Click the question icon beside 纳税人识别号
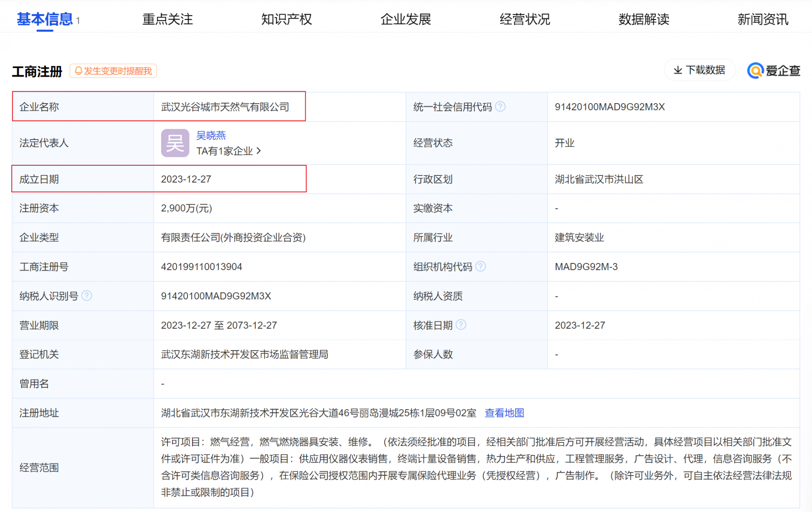 [x=87, y=296]
